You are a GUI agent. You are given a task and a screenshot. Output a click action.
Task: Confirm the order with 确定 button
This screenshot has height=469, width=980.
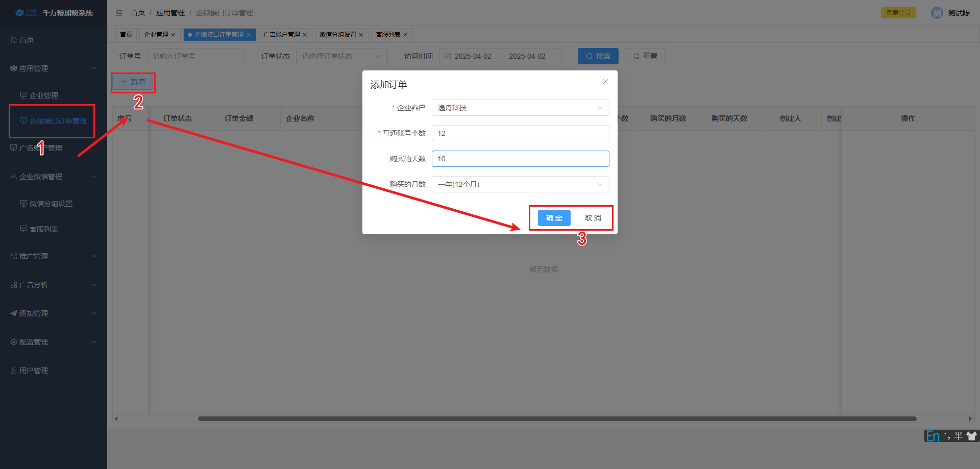(x=554, y=218)
